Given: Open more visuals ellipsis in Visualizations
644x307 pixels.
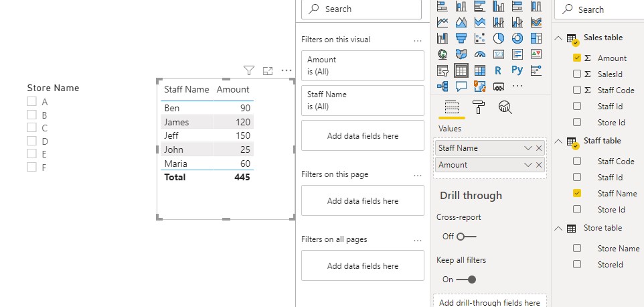Looking at the screenshot, I should tap(517, 86).
